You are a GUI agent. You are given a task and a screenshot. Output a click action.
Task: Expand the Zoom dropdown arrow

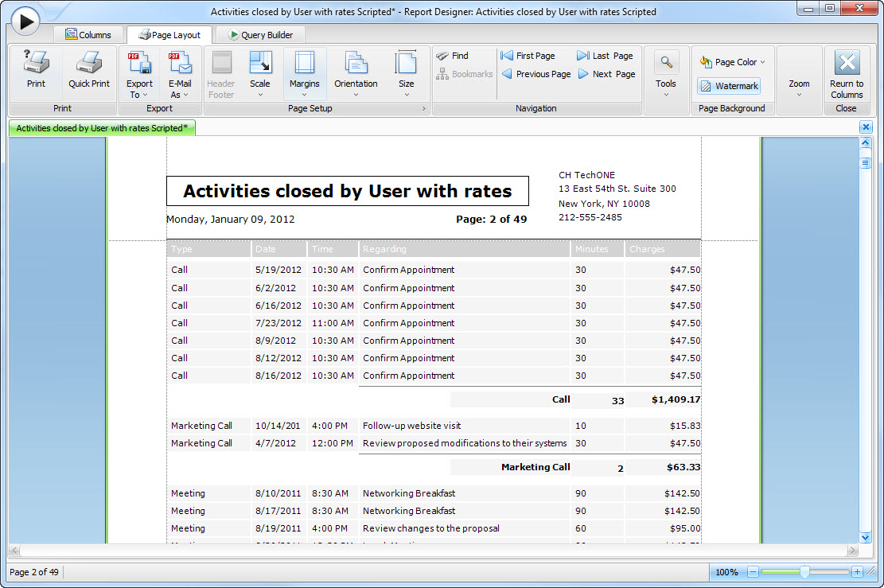click(x=799, y=95)
